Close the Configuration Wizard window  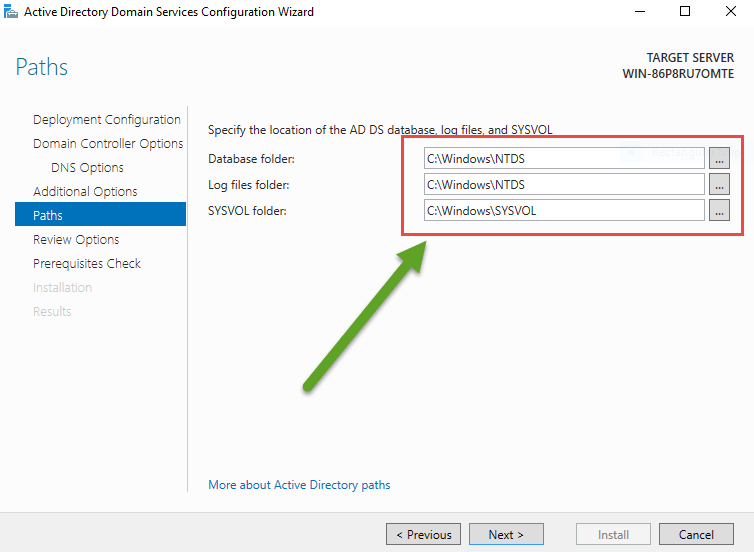click(x=730, y=12)
